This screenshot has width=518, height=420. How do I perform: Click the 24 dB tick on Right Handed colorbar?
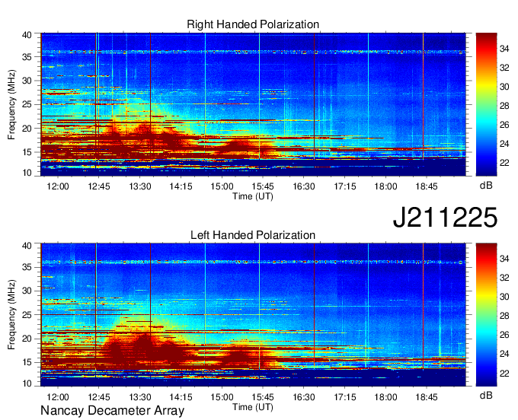point(504,144)
